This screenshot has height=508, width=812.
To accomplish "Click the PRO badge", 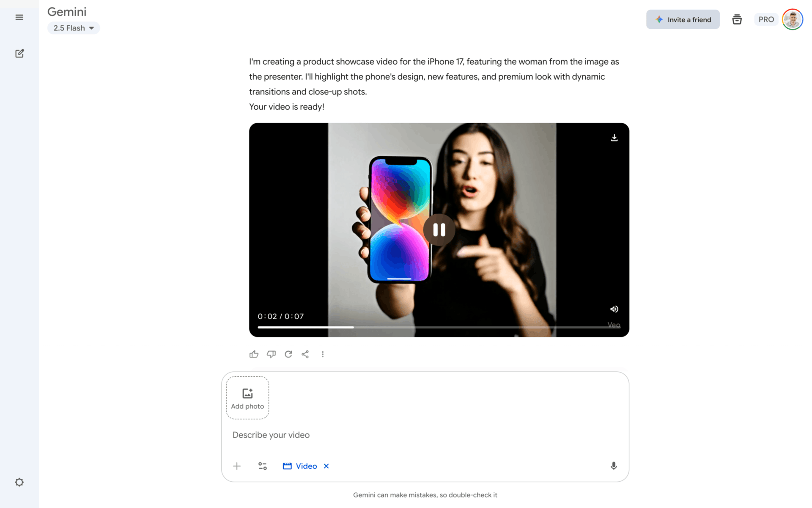I will [x=766, y=19].
